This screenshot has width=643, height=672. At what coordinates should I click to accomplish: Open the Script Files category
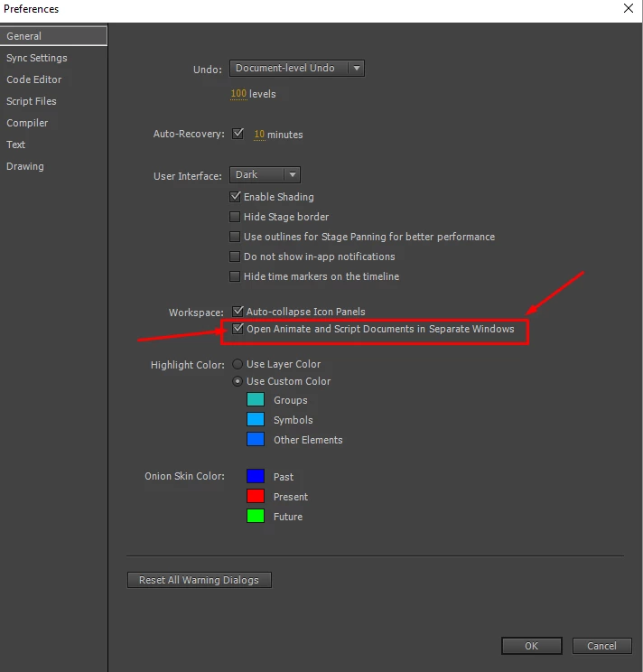click(32, 101)
